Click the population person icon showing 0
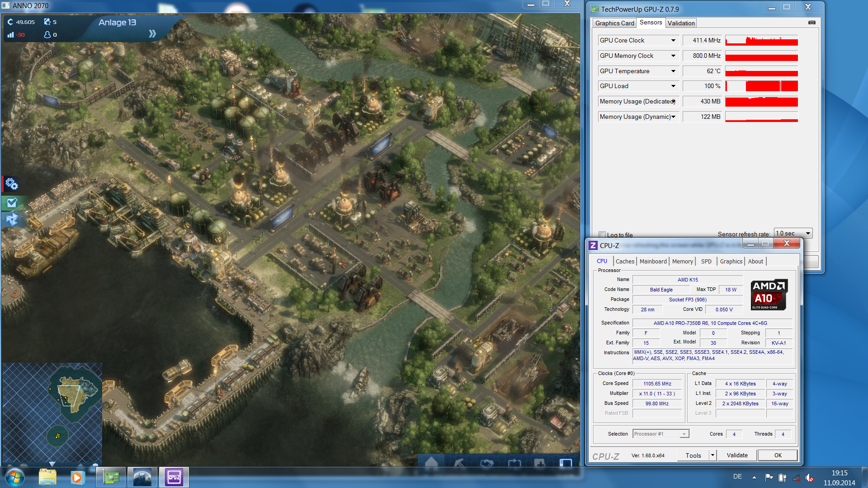 pos(47,34)
